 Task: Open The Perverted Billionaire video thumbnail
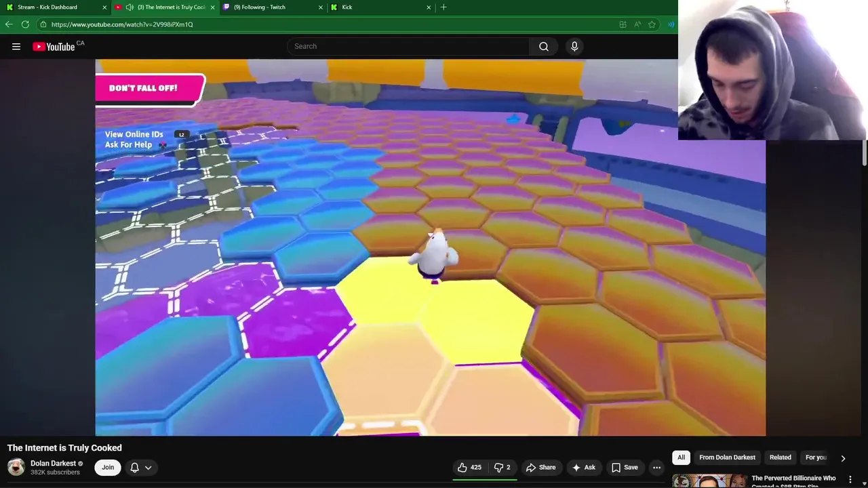709,481
